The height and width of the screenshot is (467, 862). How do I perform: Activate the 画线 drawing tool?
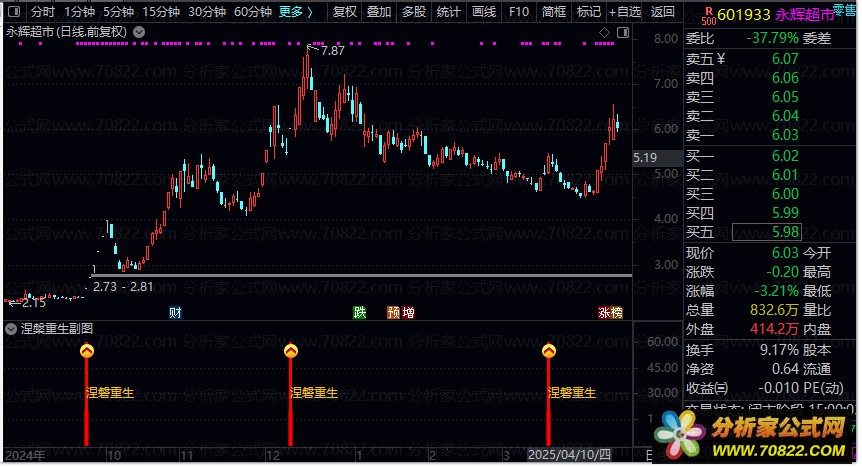pyautogui.click(x=484, y=12)
